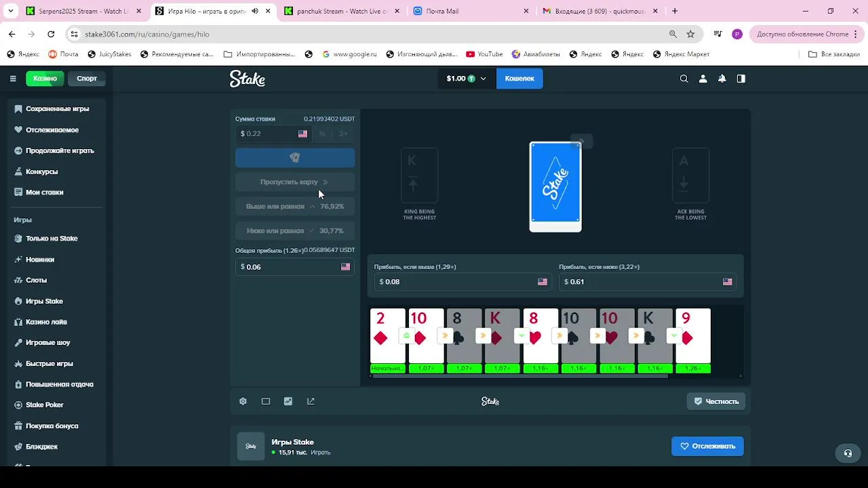This screenshot has width=868, height=488.
Task: Click the card history horizontal scrollbar
Action: 520,375
